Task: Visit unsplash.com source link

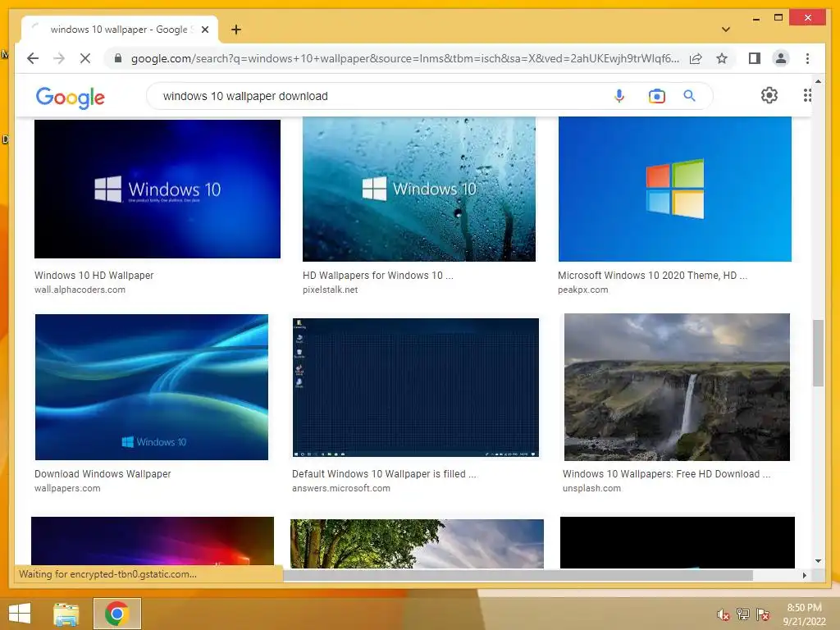Action: (591, 489)
